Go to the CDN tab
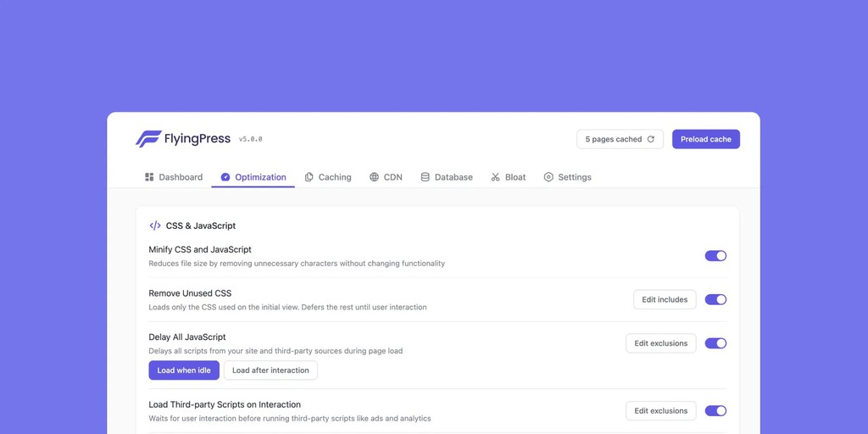The height and width of the screenshot is (434, 868). (386, 177)
